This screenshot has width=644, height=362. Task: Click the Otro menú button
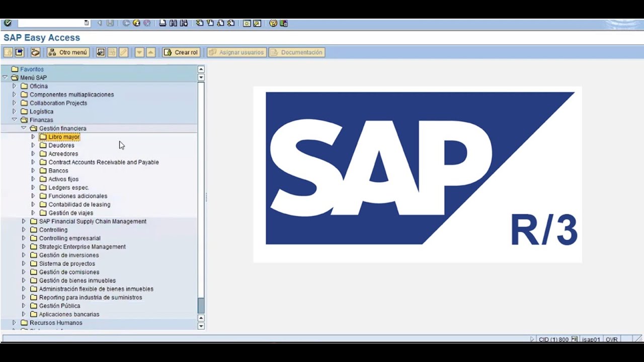(68, 52)
